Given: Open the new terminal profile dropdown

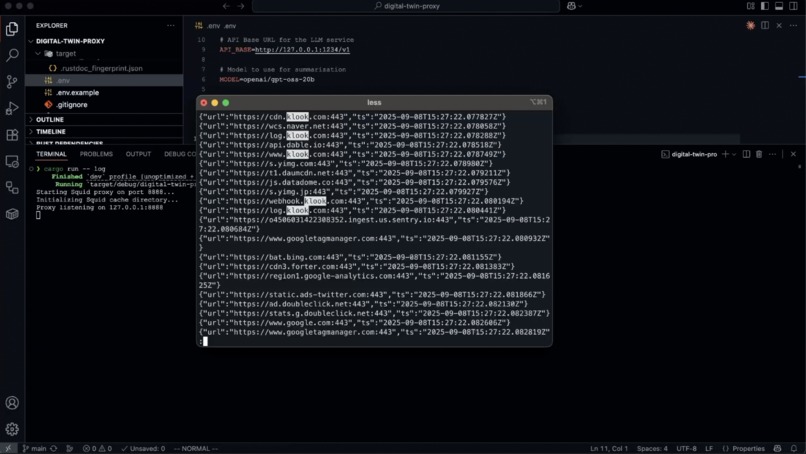Looking at the screenshot, I should [x=734, y=154].
